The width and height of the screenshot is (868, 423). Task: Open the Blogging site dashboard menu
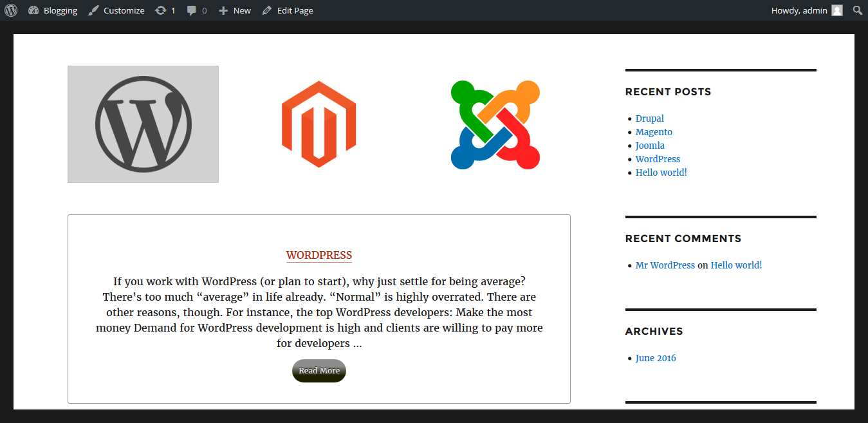point(53,10)
